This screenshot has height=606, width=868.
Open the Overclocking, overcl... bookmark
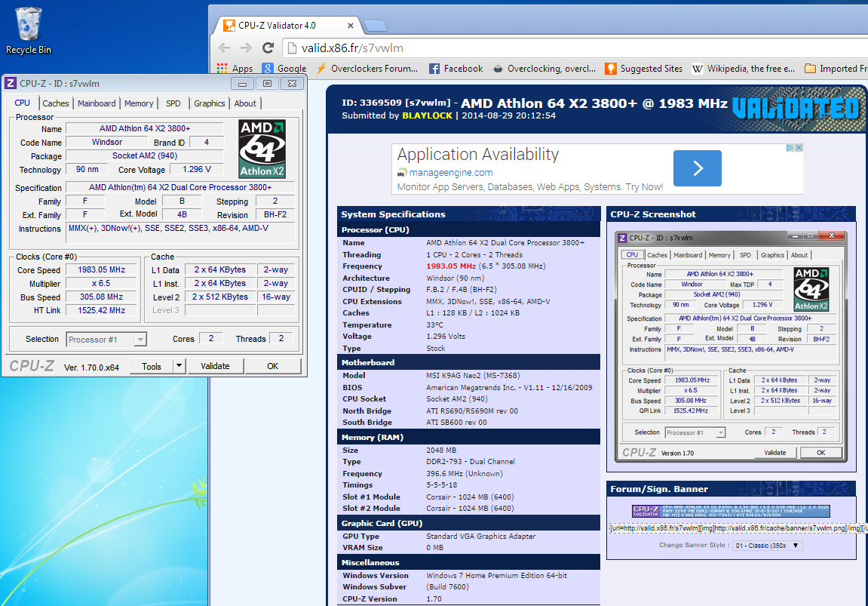tap(544, 69)
